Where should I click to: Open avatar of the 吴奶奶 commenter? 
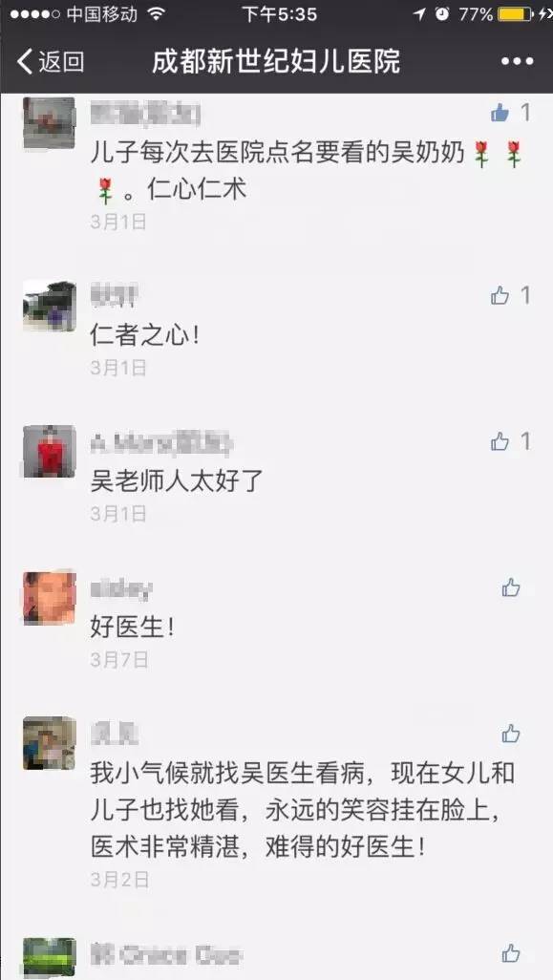(x=50, y=122)
